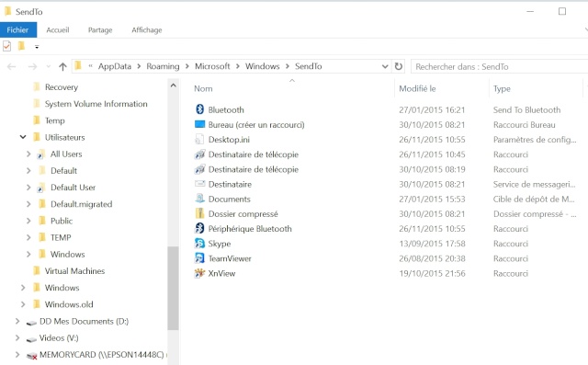
Task: Click the Documents drop target icon
Action: click(x=200, y=199)
